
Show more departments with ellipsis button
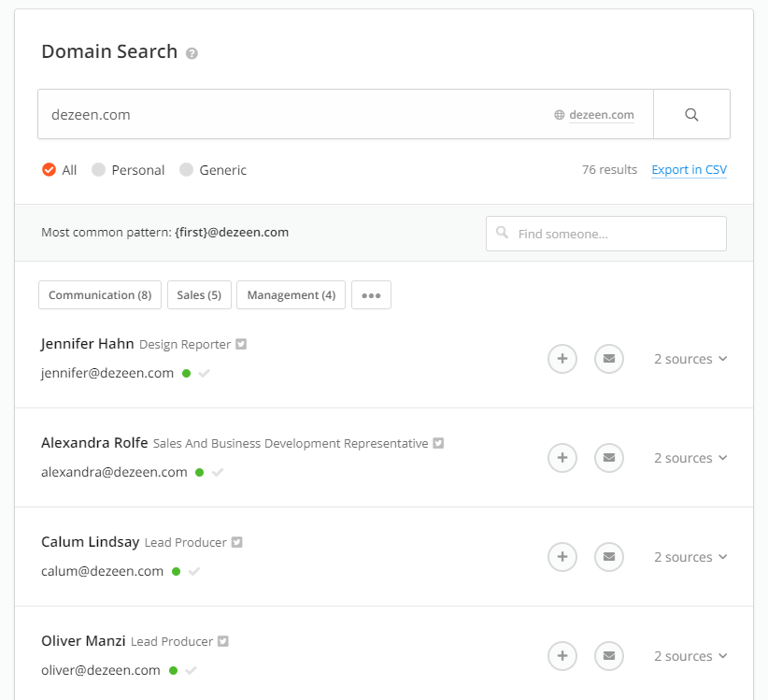click(x=371, y=295)
